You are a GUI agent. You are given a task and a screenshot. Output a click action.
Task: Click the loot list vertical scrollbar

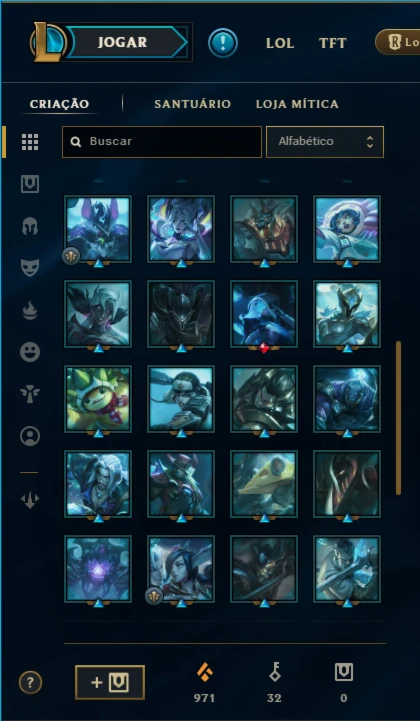pyautogui.click(x=398, y=418)
